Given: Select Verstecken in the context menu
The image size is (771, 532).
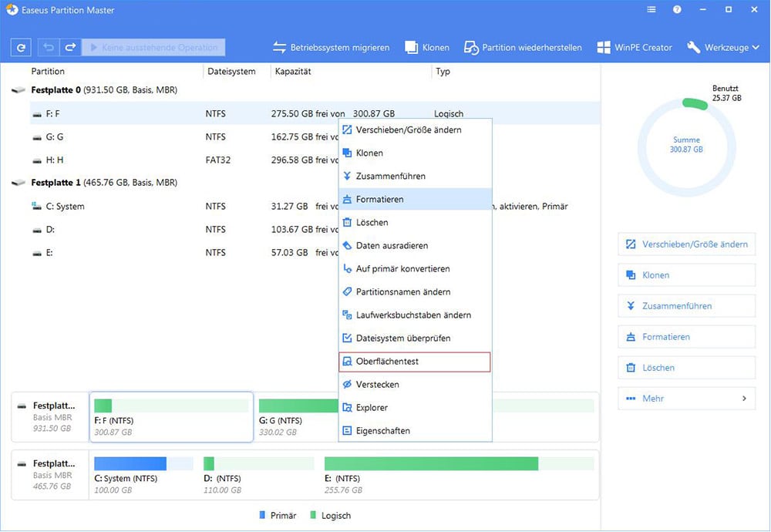Looking at the screenshot, I should pos(415,385).
